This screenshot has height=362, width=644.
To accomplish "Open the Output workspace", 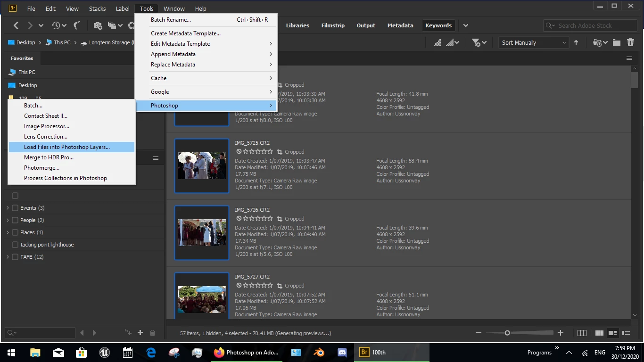I will click(366, 25).
